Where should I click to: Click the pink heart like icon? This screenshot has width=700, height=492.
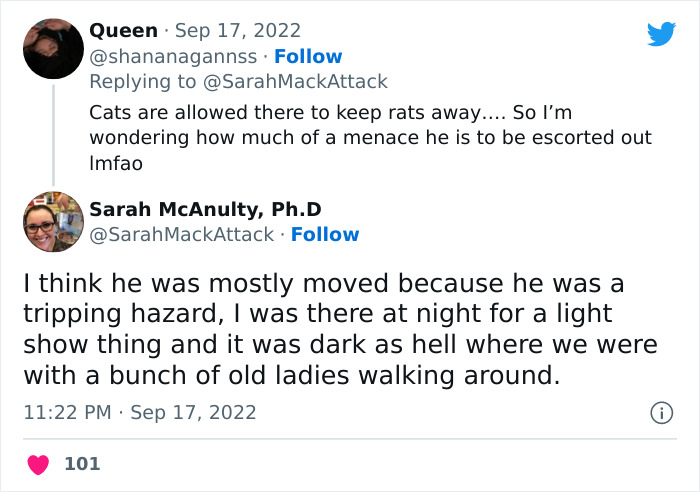click(38, 465)
